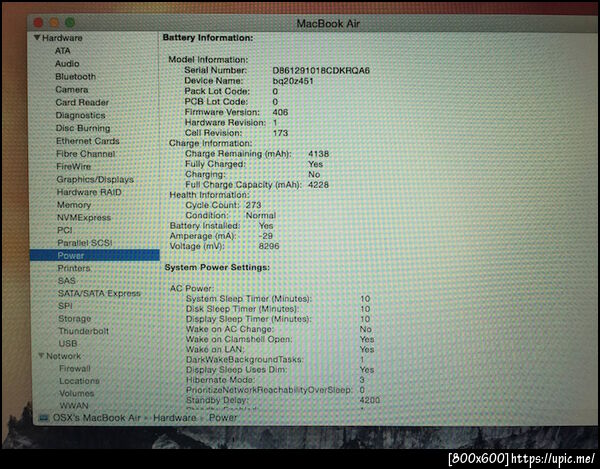Click the Hardware category label
The width and height of the screenshot is (600, 469).
click(x=62, y=38)
